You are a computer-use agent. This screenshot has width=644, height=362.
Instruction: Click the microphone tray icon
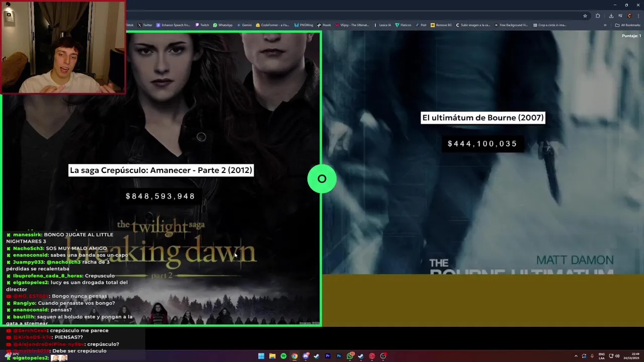(592, 356)
